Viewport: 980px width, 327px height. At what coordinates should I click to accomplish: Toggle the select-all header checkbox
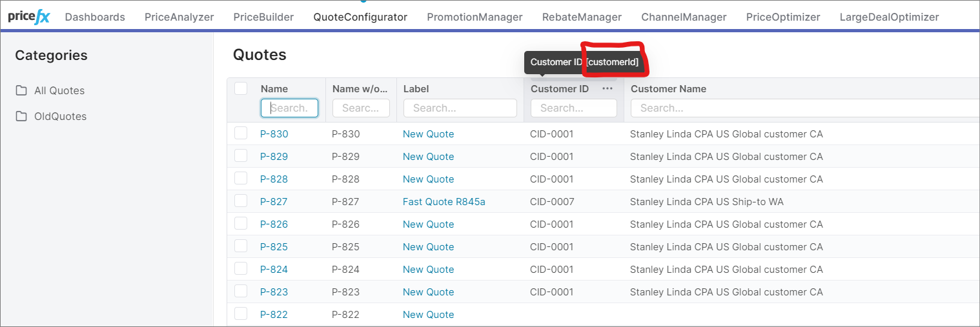point(241,88)
